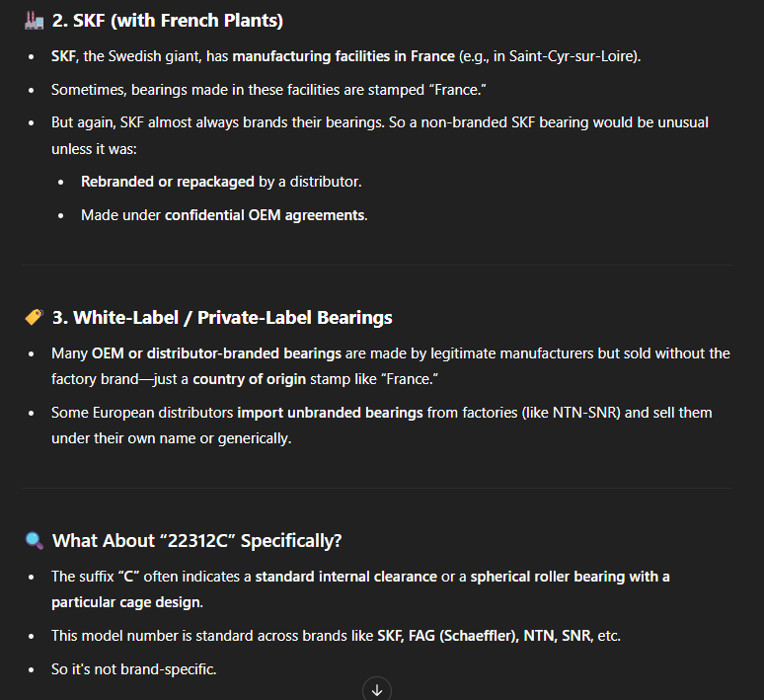Click the "3. White-Label / Private-Label Bearings" heading
The width and height of the screenshot is (764, 700).
coord(222,317)
